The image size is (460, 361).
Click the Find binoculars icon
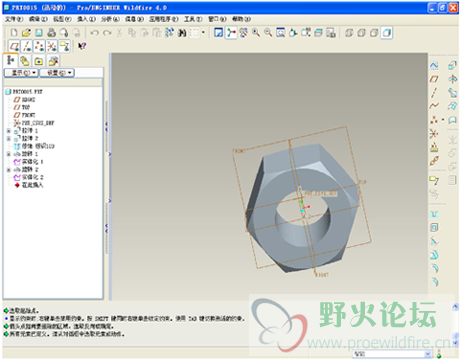(182, 33)
